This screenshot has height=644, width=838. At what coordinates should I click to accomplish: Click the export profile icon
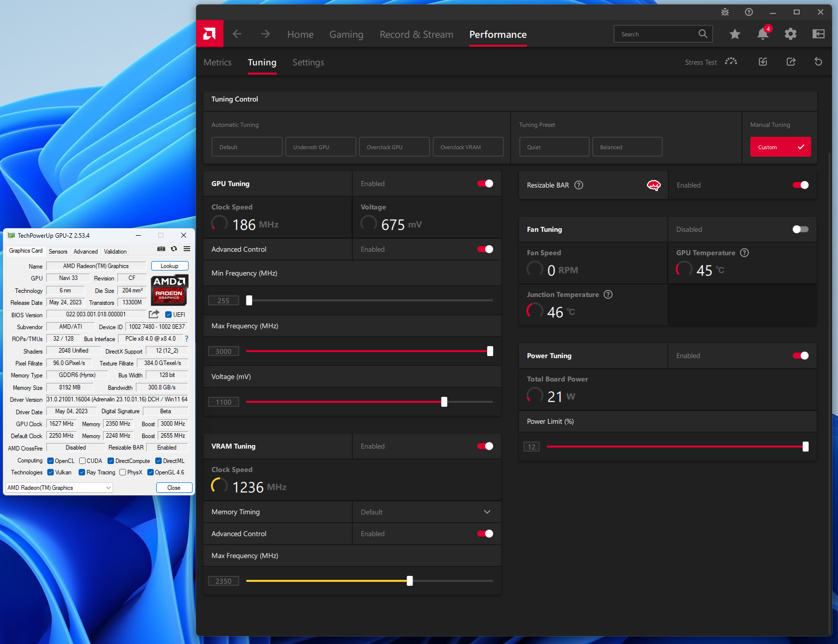791,62
